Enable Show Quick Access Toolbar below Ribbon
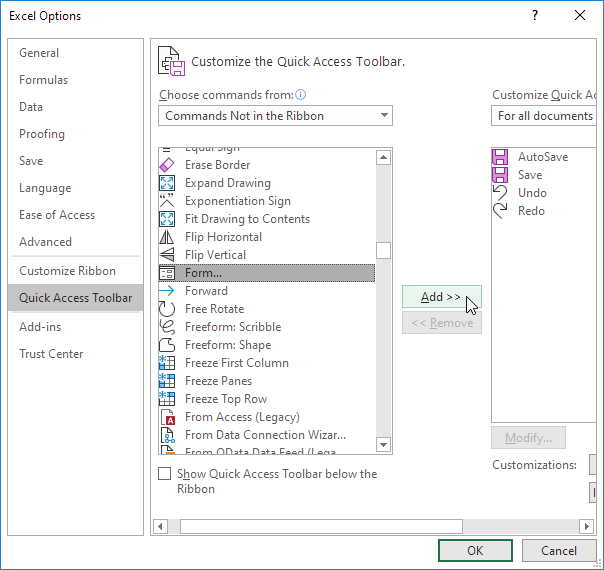This screenshot has width=604, height=570. [164, 474]
